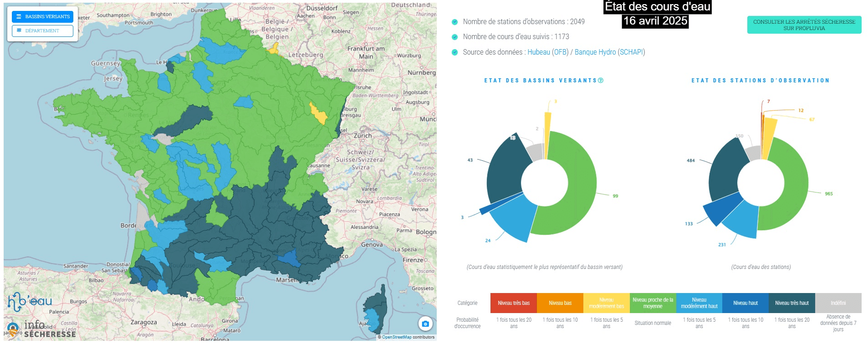Open the Hubeau (OFB) data source link
Screen dimensions: 868x344
coord(548,52)
